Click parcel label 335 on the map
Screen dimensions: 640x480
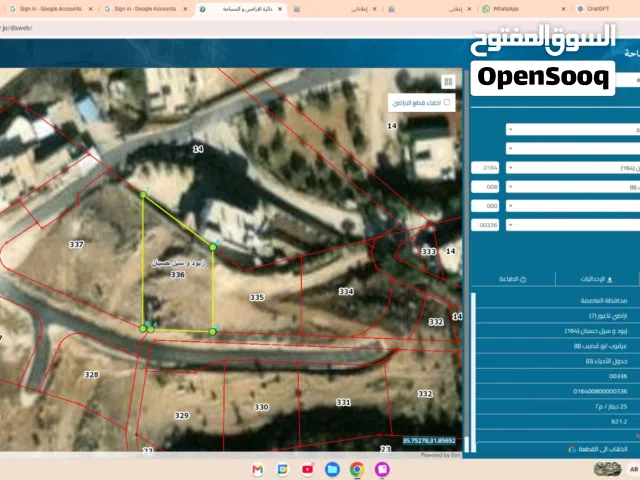(257, 297)
